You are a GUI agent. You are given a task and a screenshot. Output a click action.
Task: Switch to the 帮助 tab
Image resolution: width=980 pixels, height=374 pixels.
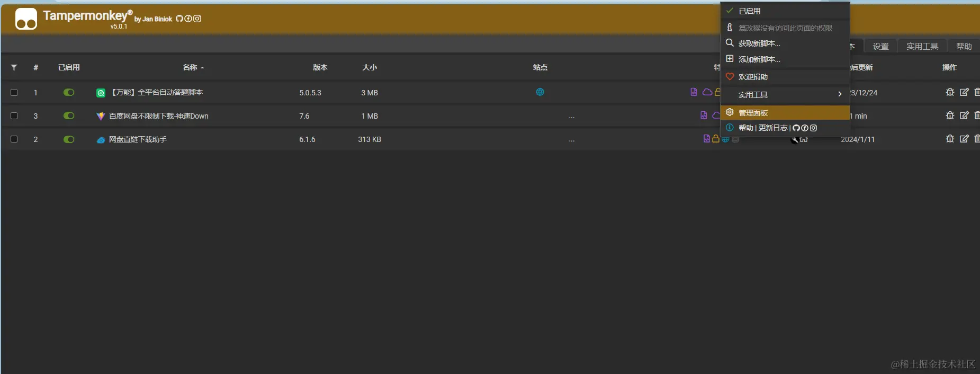coord(964,46)
